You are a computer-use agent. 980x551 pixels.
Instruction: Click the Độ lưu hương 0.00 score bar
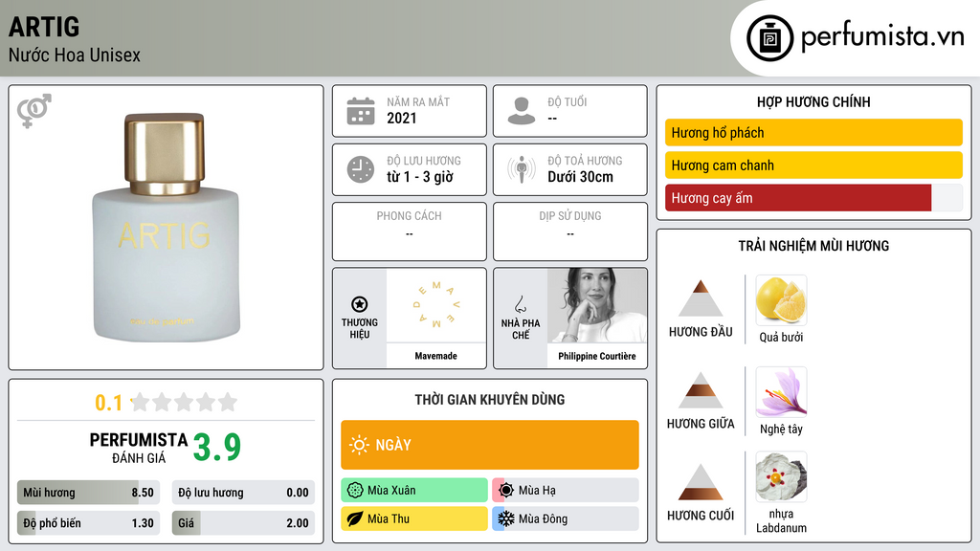pos(243,493)
